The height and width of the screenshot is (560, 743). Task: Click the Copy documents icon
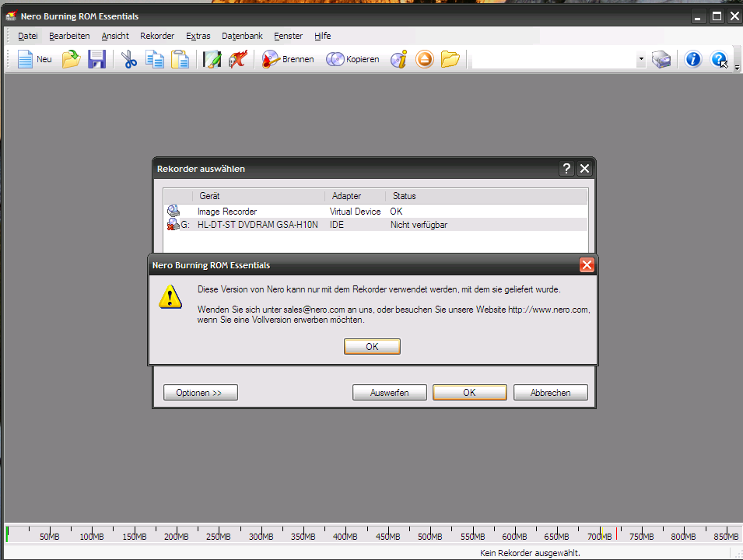pos(155,59)
